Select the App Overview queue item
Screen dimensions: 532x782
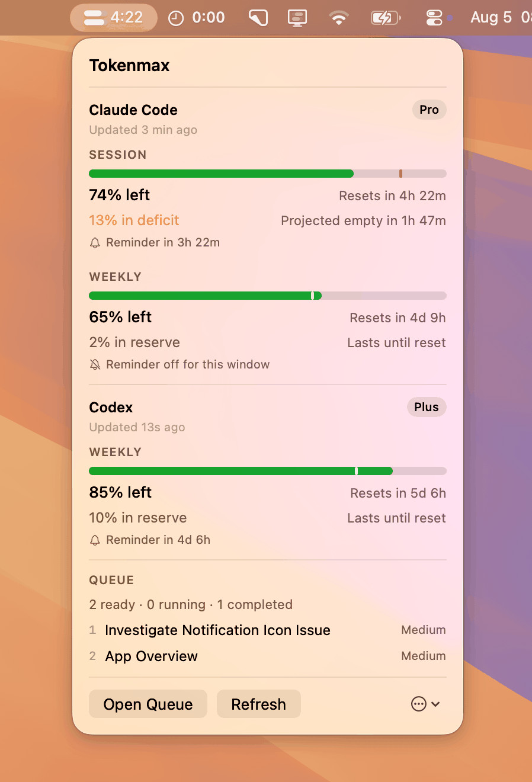[x=267, y=656]
